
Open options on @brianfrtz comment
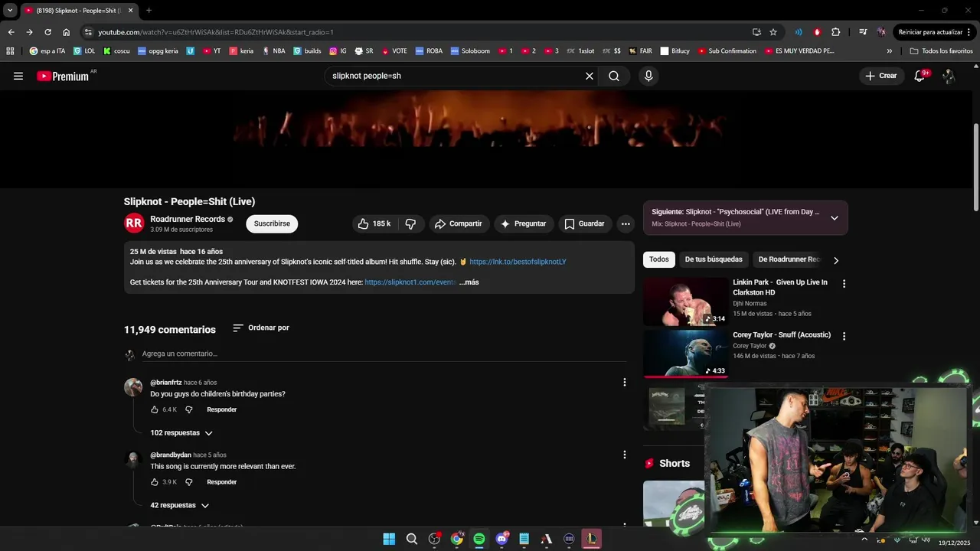[624, 382]
